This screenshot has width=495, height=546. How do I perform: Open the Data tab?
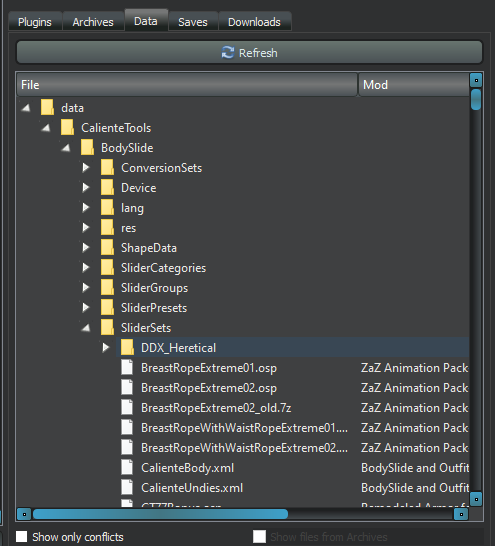pos(146,21)
